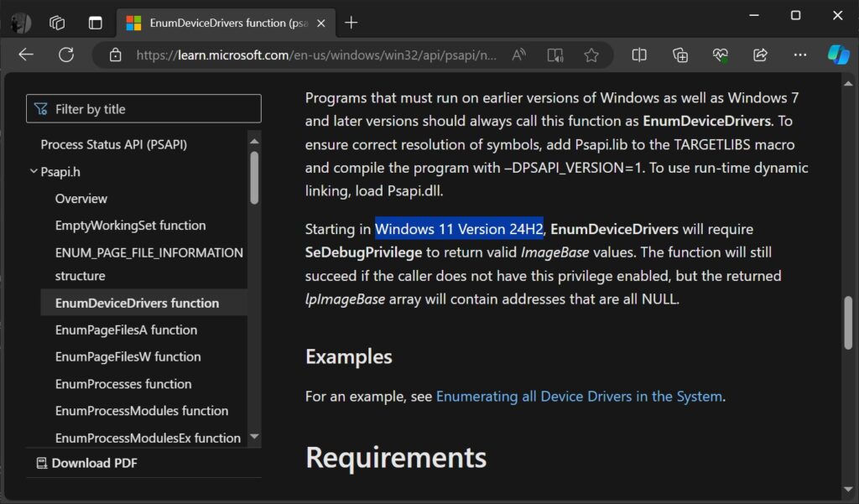Screen dimensions: 859x504
Task: Open split screen view
Action: pos(638,55)
